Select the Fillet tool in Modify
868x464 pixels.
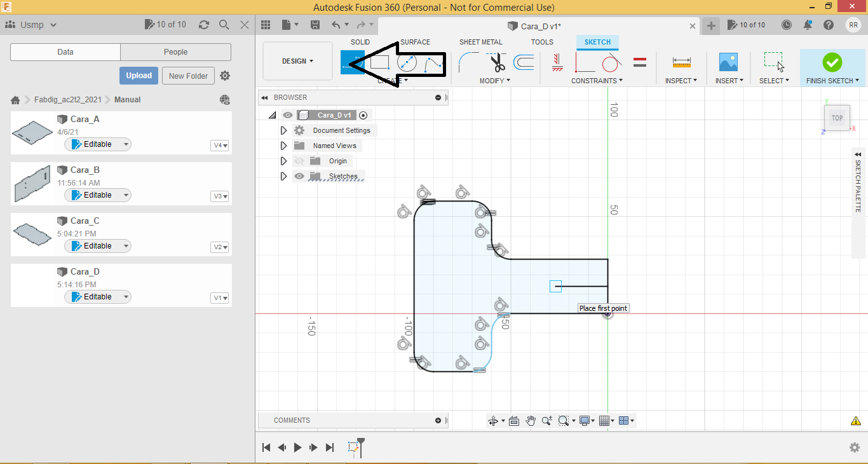tap(469, 62)
